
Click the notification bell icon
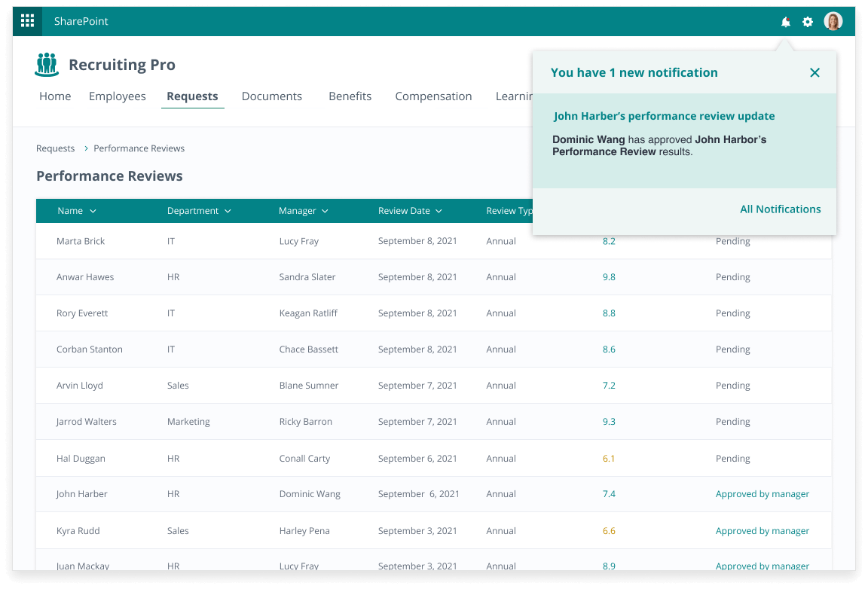[x=786, y=22]
